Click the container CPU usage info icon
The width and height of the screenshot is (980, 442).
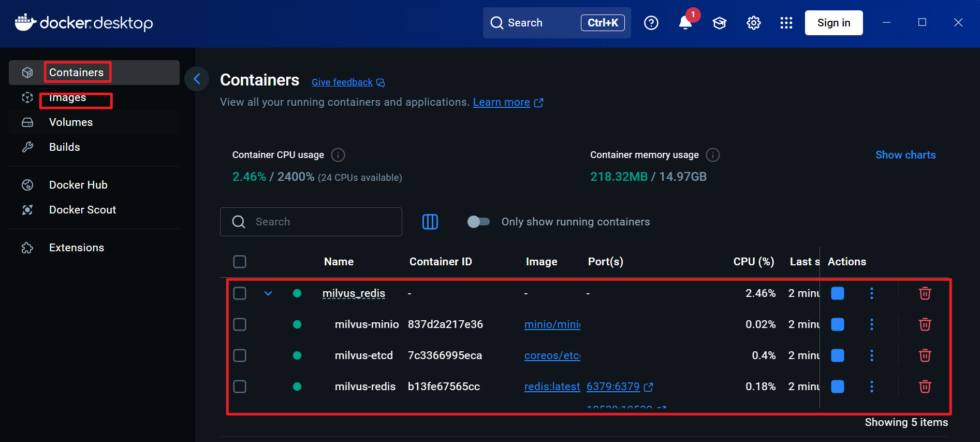pyautogui.click(x=338, y=155)
